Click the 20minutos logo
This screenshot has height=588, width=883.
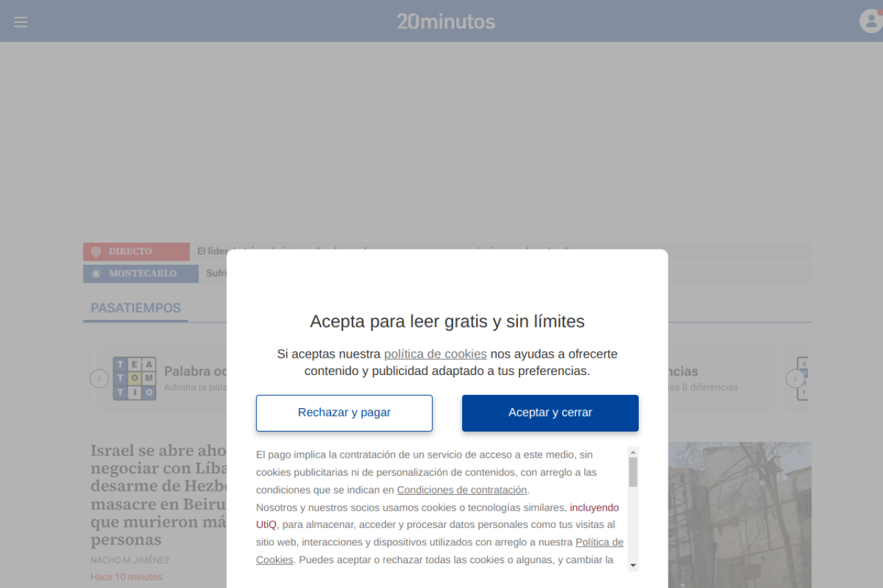(x=446, y=22)
